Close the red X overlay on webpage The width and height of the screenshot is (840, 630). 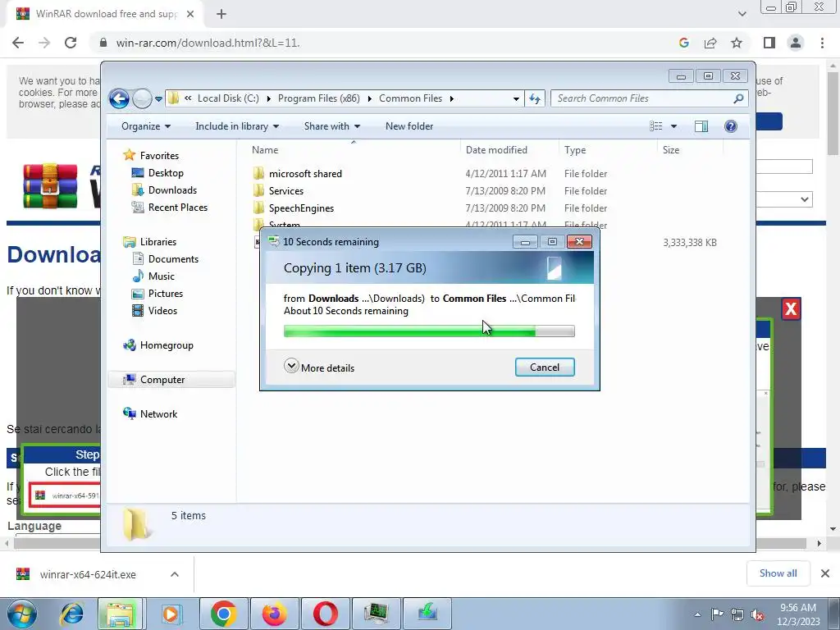click(791, 309)
